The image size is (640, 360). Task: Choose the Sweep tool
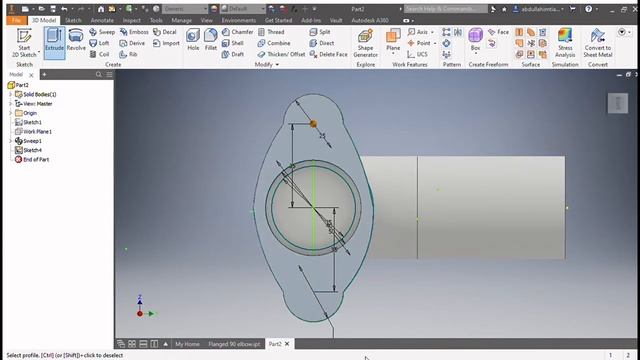102,32
